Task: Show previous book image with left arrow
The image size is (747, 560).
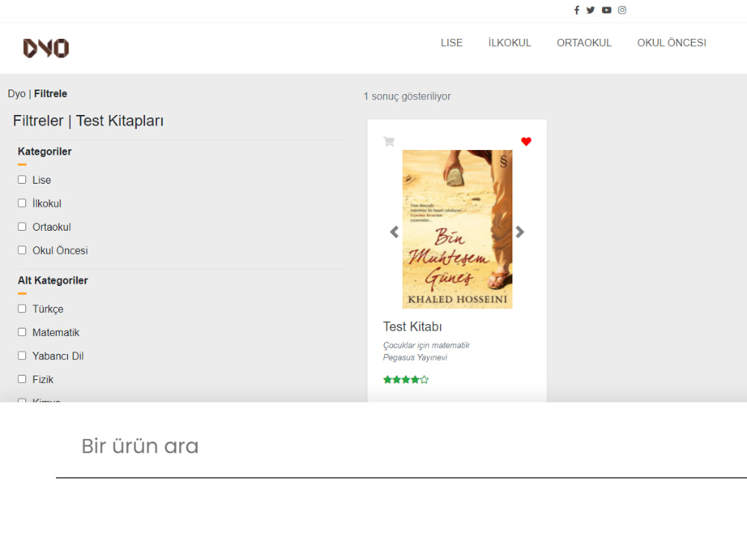Action: 394,232
